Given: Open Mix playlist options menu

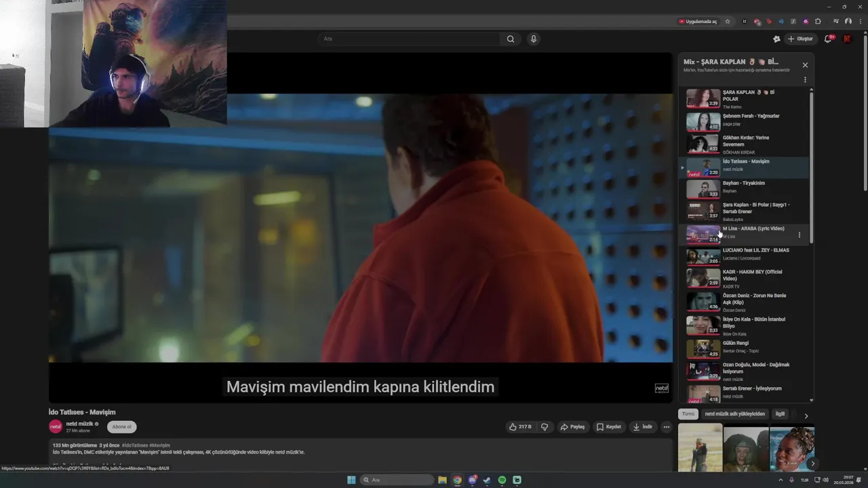Looking at the screenshot, I should pos(805,80).
